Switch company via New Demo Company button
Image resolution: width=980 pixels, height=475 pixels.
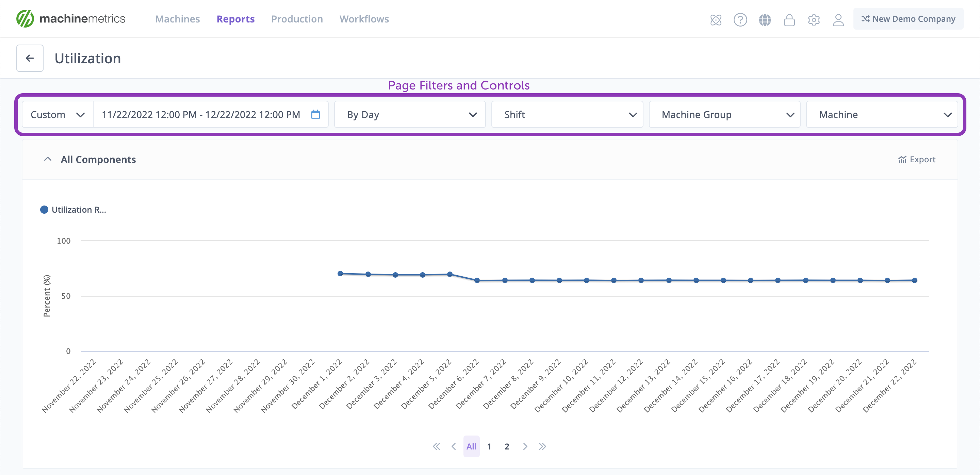pyautogui.click(x=908, y=19)
